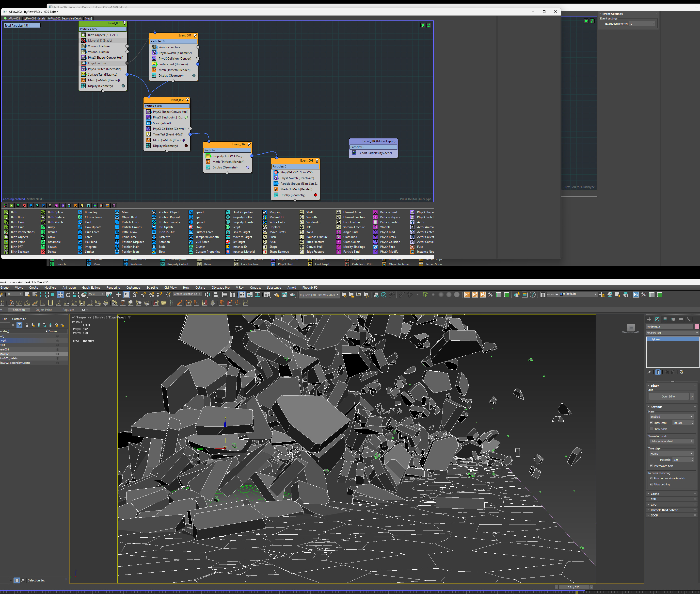Click the pink object color swatch
Screen dimensions: 700x594
coord(697,327)
